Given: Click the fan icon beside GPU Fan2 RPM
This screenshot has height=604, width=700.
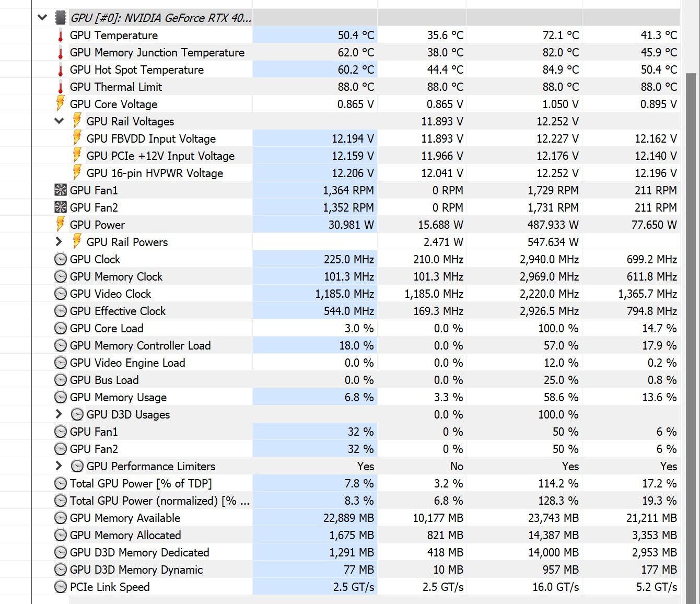Looking at the screenshot, I should tap(61, 207).
